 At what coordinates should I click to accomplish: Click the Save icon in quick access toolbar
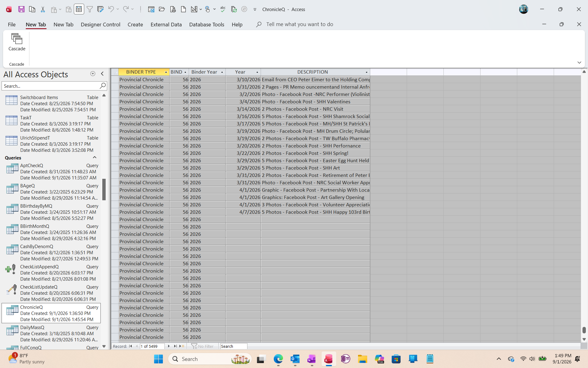[21, 9]
